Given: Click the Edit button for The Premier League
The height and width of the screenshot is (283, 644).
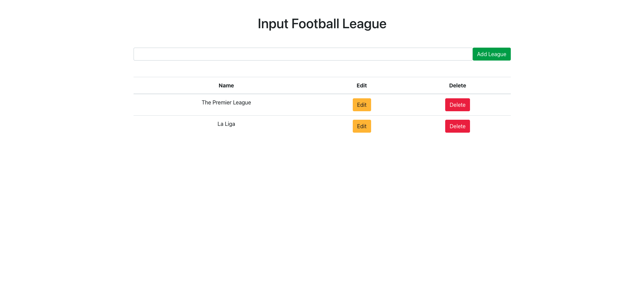Looking at the screenshot, I should point(362,105).
